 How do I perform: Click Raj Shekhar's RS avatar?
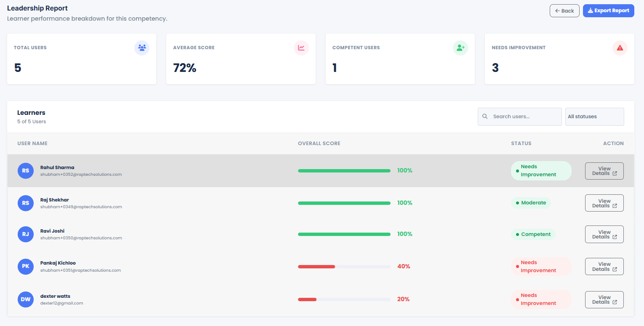pyautogui.click(x=26, y=203)
